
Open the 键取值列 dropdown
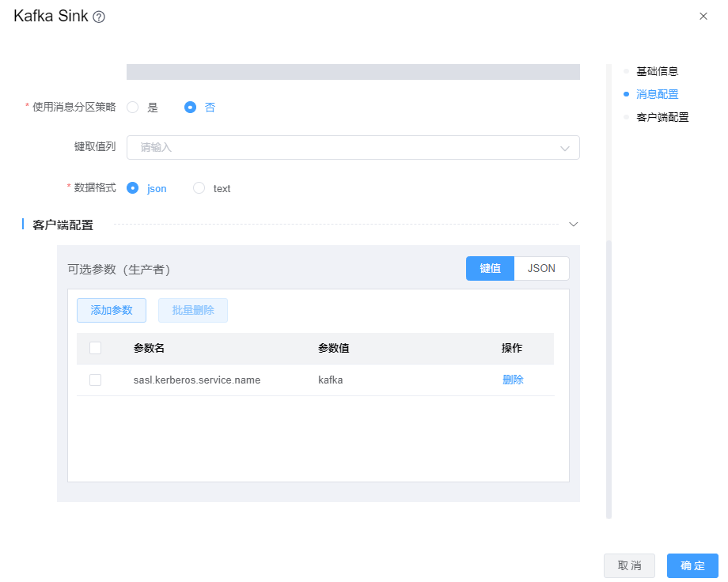[353, 147]
